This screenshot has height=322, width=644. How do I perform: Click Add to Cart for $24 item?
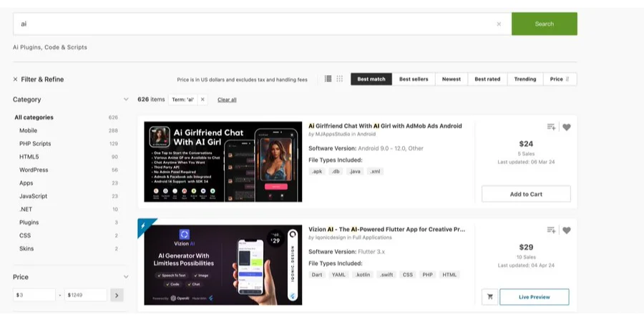point(526,194)
